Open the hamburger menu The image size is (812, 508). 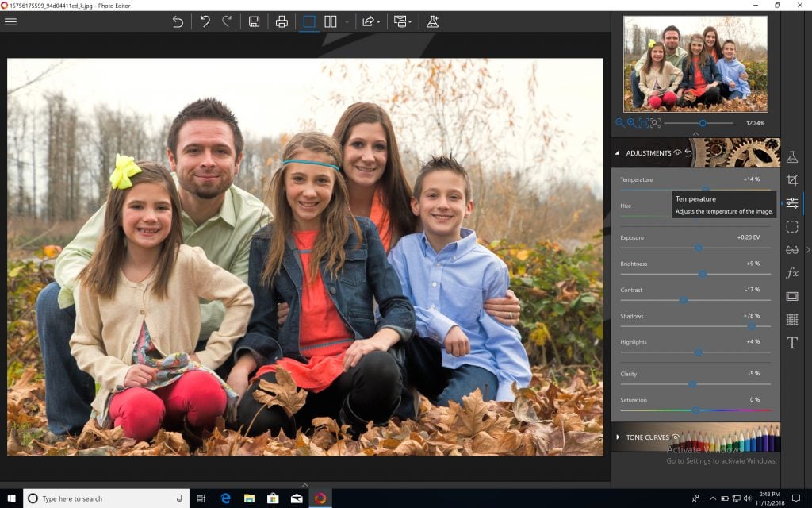coord(10,21)
